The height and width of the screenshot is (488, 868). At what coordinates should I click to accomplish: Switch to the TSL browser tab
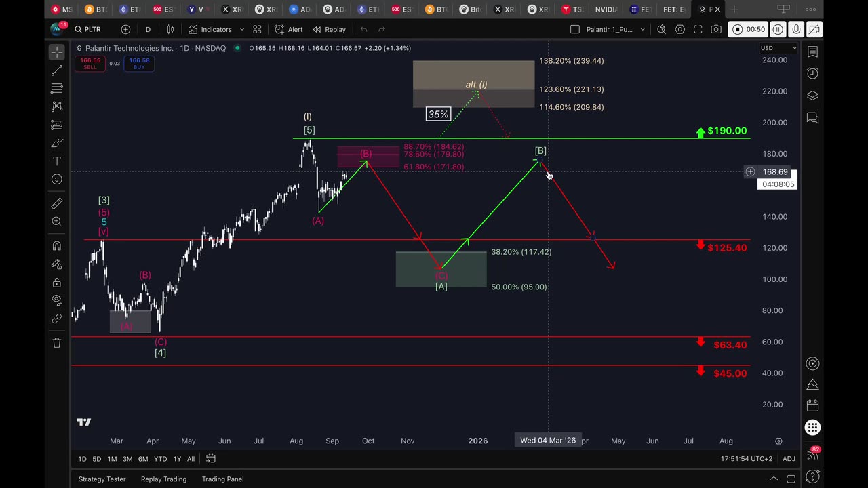click(x=572, y=9)
